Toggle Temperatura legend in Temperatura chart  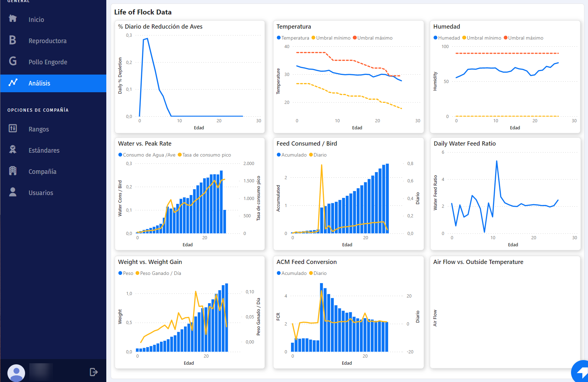pos(293,38)
